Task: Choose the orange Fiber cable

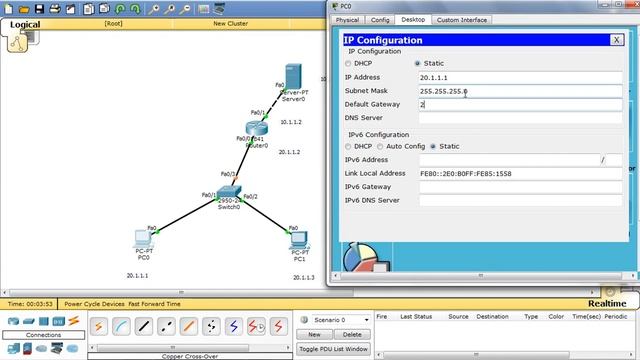Action: point(189,327)
